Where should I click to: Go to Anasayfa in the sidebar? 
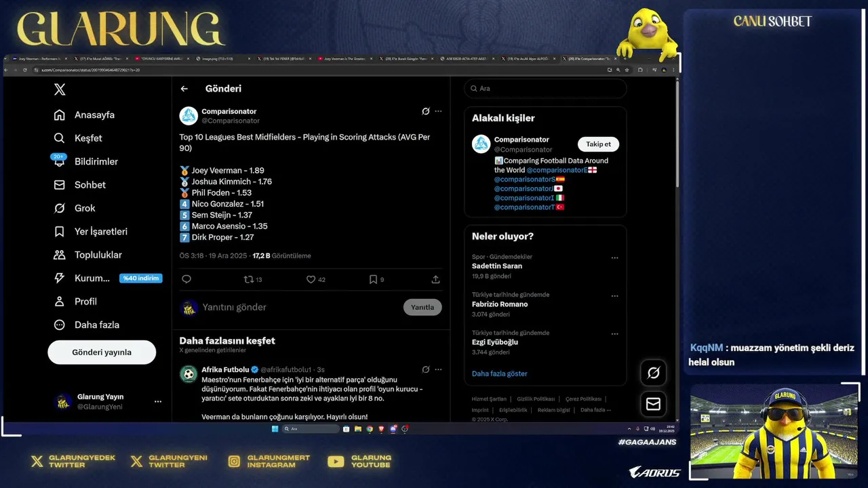84,115
